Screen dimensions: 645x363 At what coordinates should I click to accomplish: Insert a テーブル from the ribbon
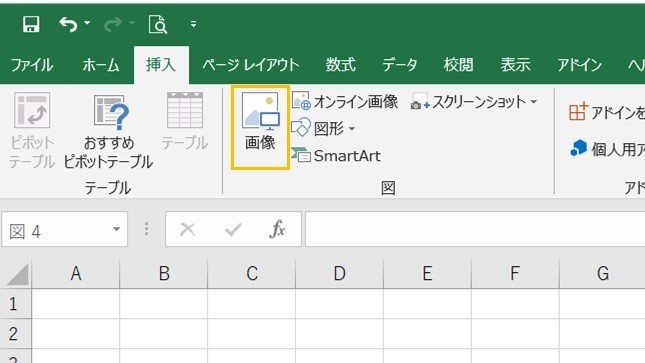185,122
